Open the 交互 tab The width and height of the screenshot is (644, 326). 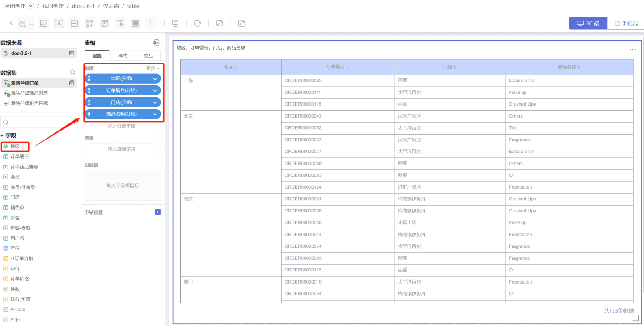click(148, 56)
